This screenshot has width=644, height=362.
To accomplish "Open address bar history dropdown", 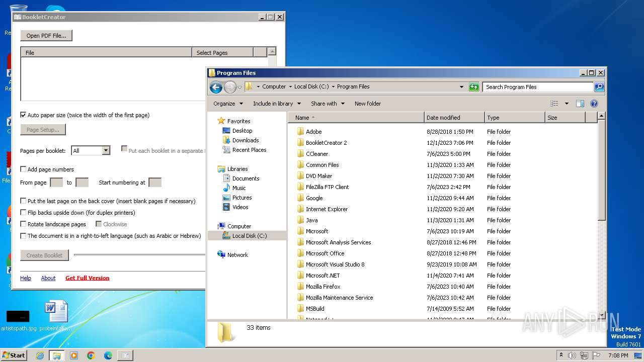I will coord(461,87).
